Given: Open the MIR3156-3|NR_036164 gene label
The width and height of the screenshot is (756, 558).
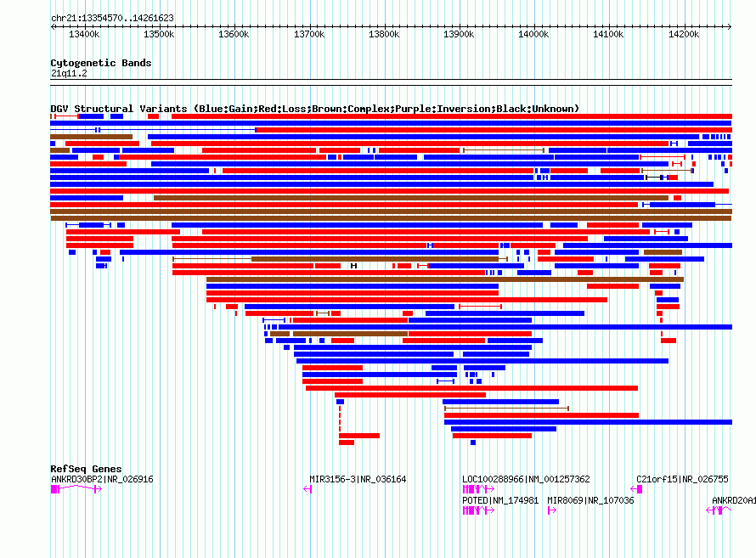Looking at the screenshot, I should 358,480.
